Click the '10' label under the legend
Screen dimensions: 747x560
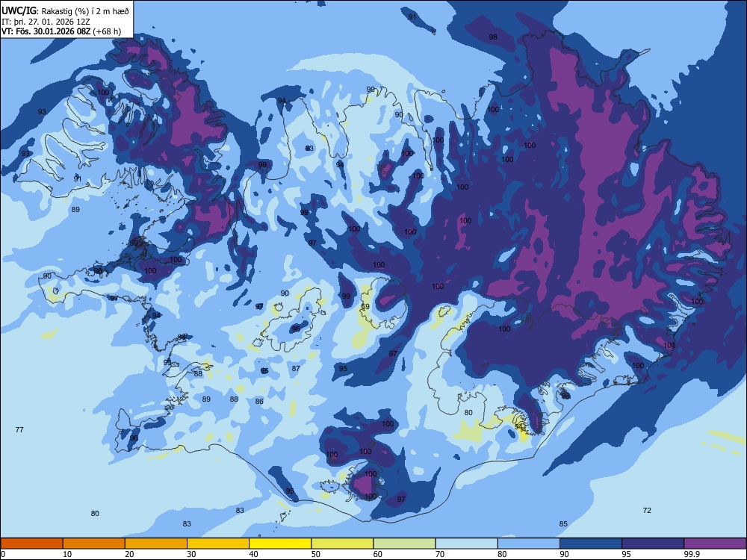click(67, 554)
